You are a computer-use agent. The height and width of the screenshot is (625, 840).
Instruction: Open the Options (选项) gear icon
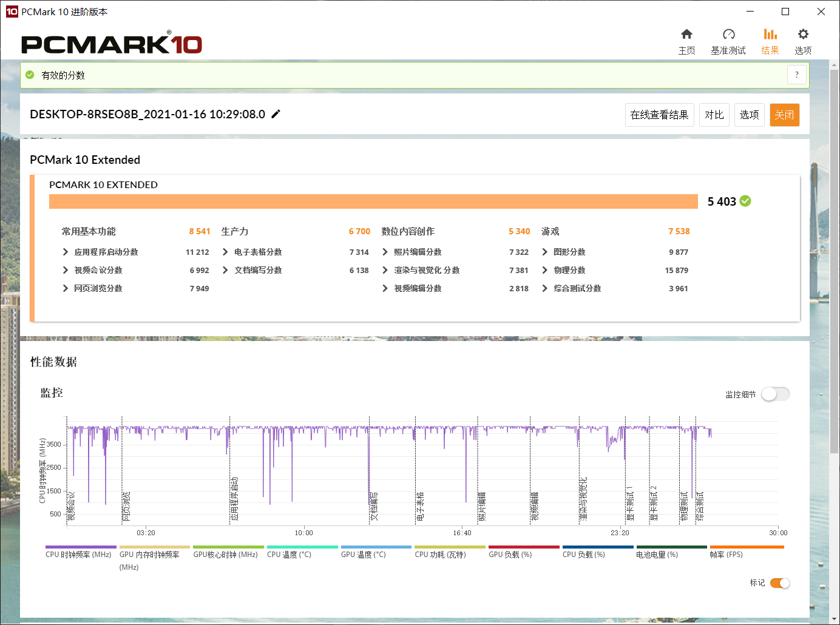pyautogui.click(x=803, y=35)
